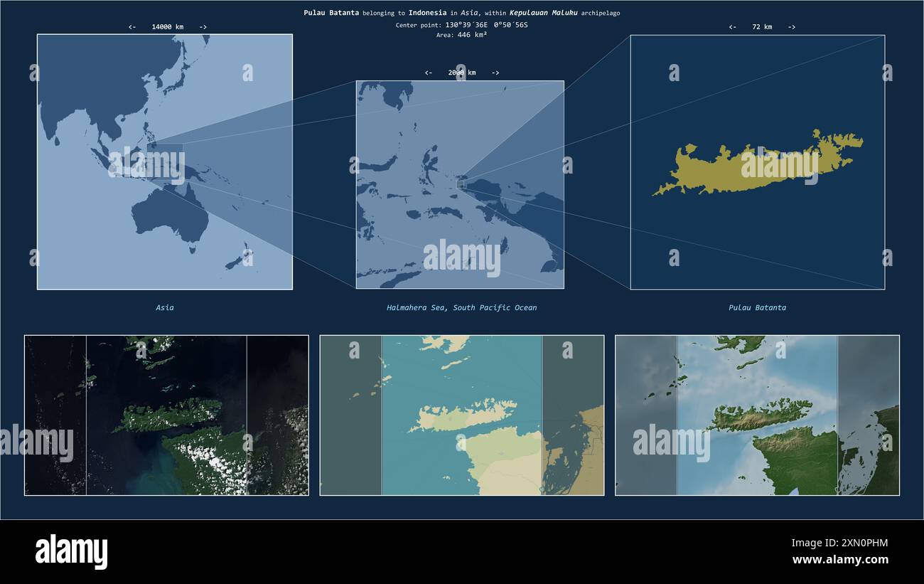The width and height of the screenshot is (924, 584).
Task: Click the 'Pulau Batanta' caption label
Action: (x=758, y=308)
